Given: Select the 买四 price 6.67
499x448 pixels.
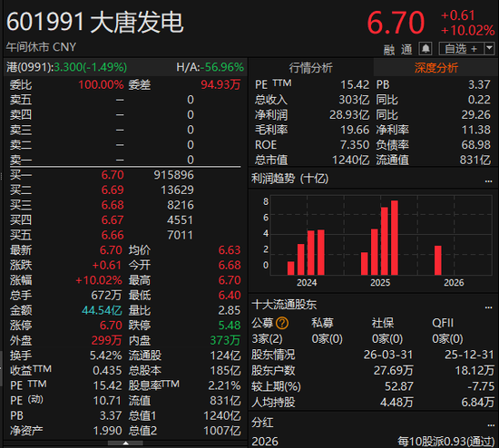Looking at the screenshot, I should [x=113, y=219].
